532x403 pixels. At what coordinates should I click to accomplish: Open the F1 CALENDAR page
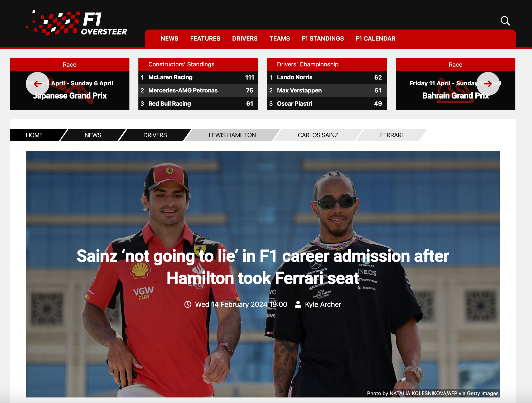click(x=375, y=38)
